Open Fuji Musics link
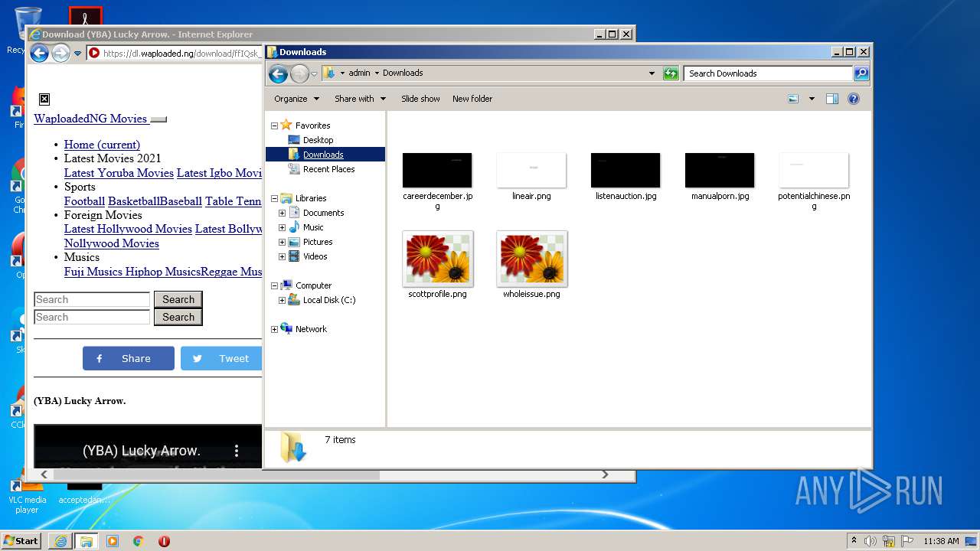Image resolution: width=980 pixels, height=551 pixels. point(93,272)
